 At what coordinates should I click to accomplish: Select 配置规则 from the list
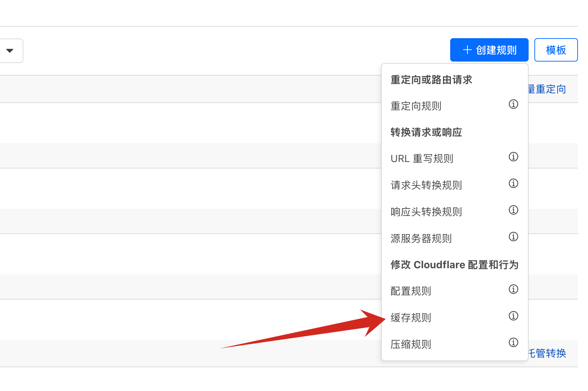(411, 291)
